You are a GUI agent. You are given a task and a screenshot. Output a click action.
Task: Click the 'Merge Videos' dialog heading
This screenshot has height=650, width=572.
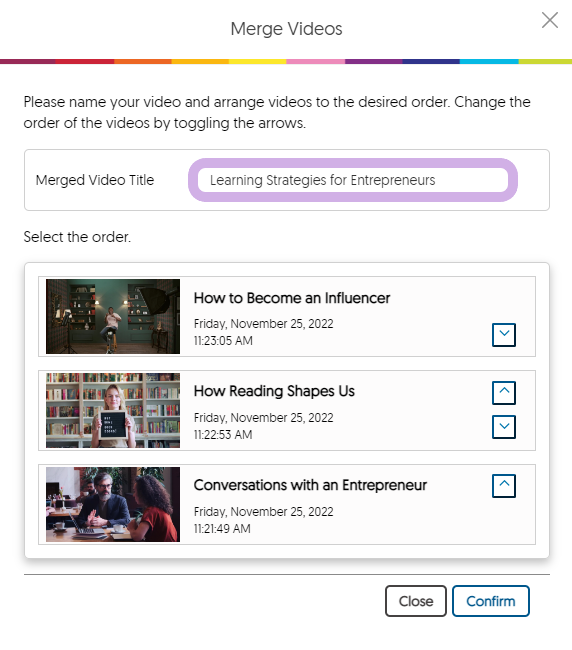click(x=286, y=29)
